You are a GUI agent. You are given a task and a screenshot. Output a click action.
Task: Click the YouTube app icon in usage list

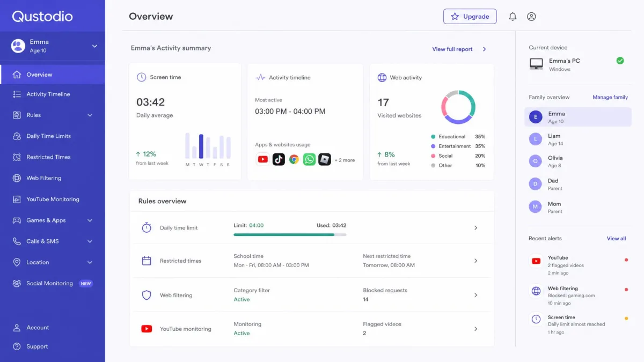pyautogui.click(x=262, y=159)
